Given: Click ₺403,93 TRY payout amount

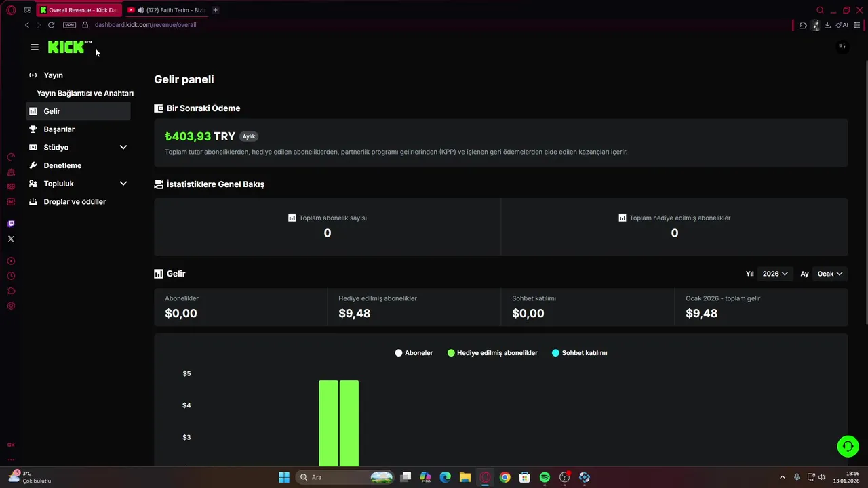Looking at the screenshot, I should 200,136.
